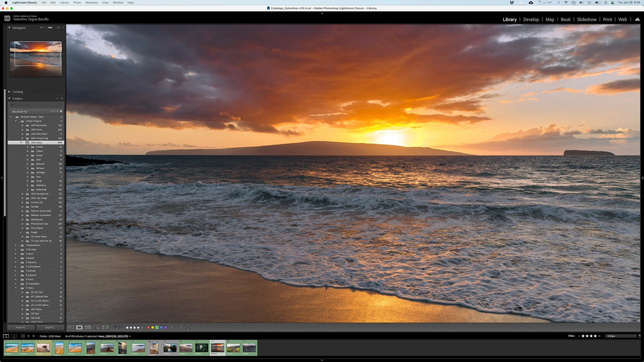Toggle the flag as pick icon
Screen dimensions: 644x362
pos(116,327)
